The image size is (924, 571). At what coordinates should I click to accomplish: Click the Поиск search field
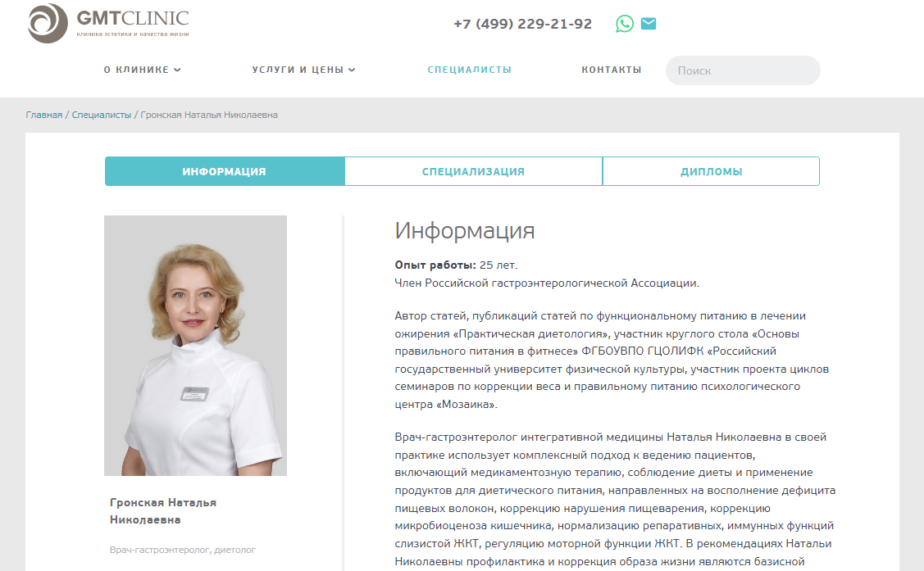coord(743,70)
